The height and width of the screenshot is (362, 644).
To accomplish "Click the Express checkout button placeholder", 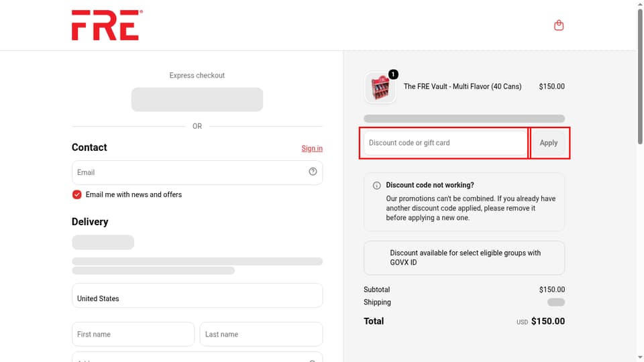I will coord(197,99).
